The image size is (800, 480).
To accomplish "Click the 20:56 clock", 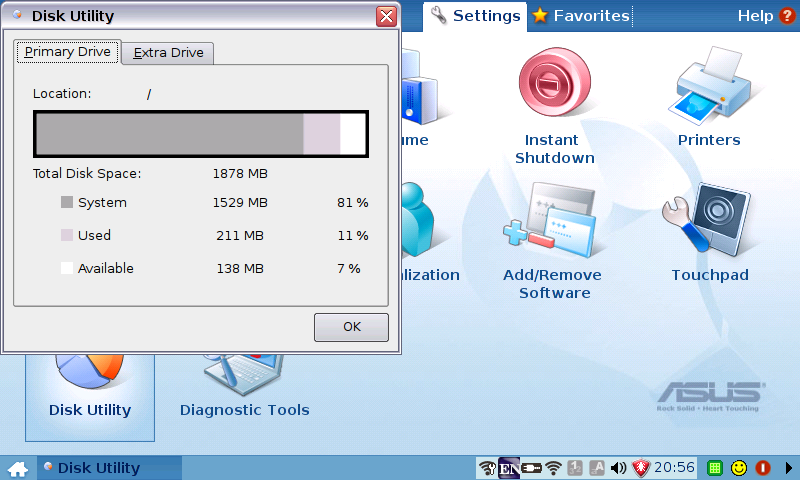I will point(674,467).
